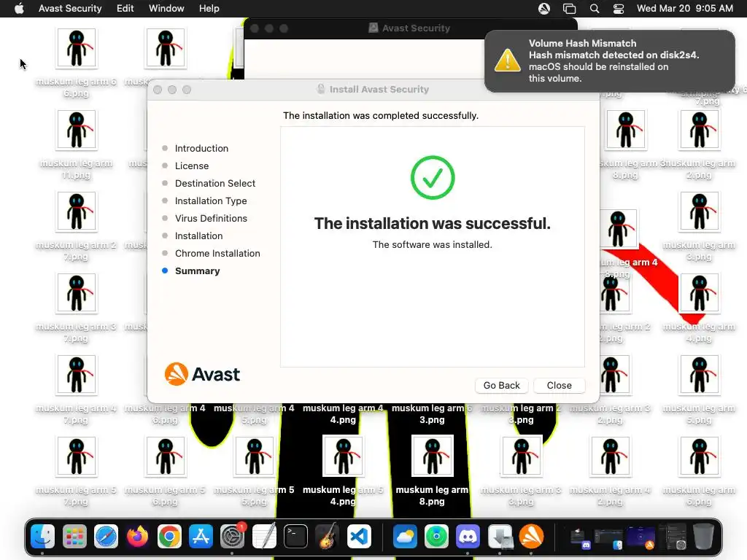
Task: Click the Go Back button
Action: pos(502,385)
